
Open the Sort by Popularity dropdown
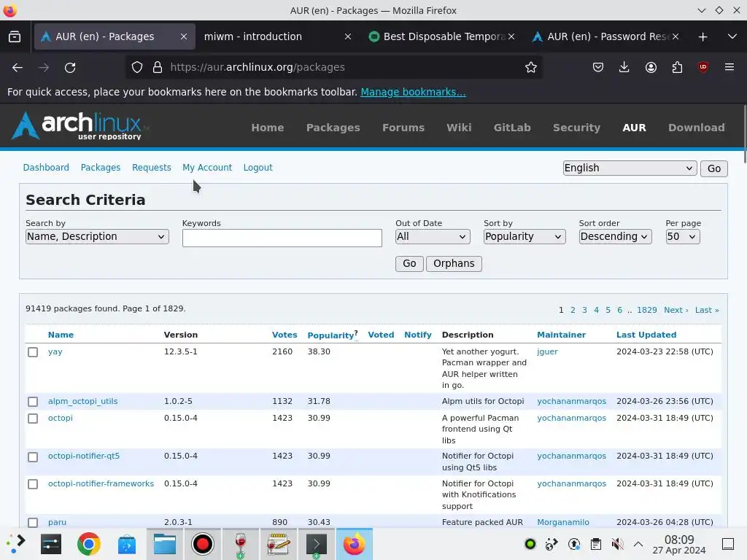coord(525,237)
